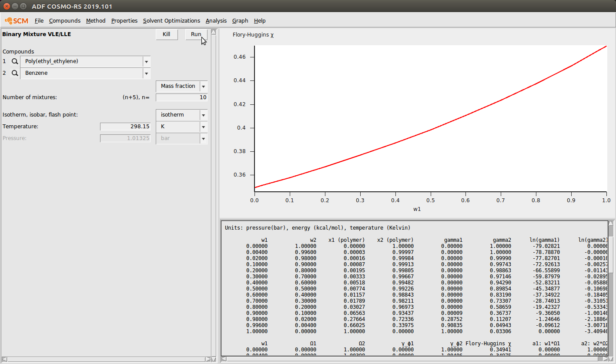Click the Temperature input field
This screenshot has height=364, width=616.
coord(125,127)
